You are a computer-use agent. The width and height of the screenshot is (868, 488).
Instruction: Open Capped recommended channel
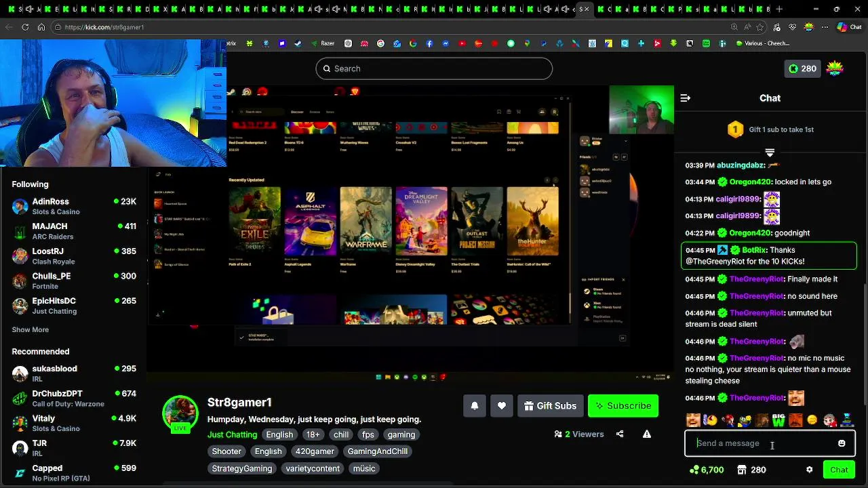click(x=73, y=473)
